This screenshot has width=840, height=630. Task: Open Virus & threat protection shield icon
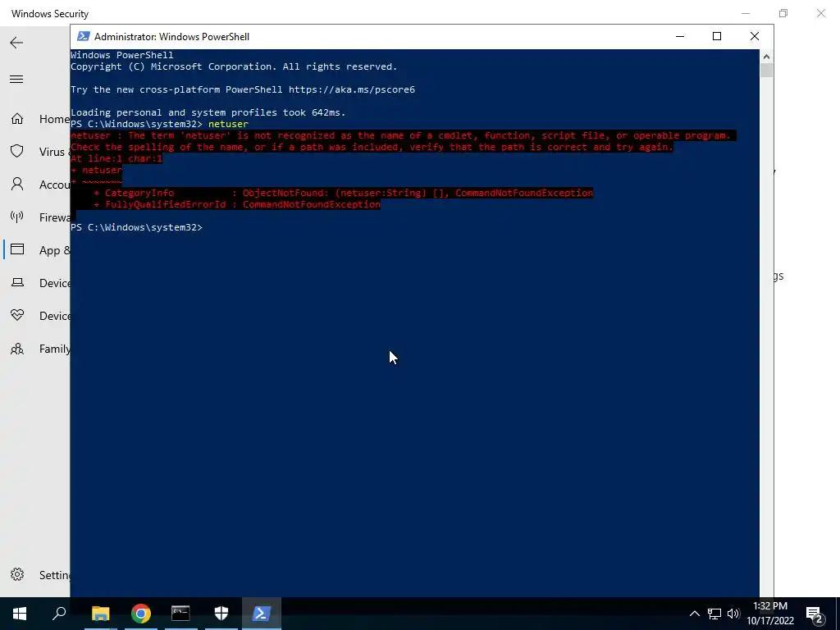click(x=17, y=151)
